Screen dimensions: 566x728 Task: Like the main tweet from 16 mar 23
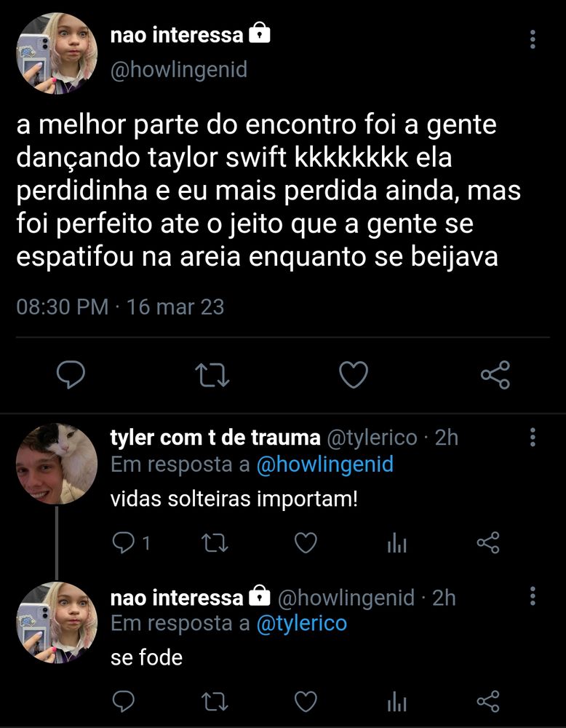(x=354, y=375)
